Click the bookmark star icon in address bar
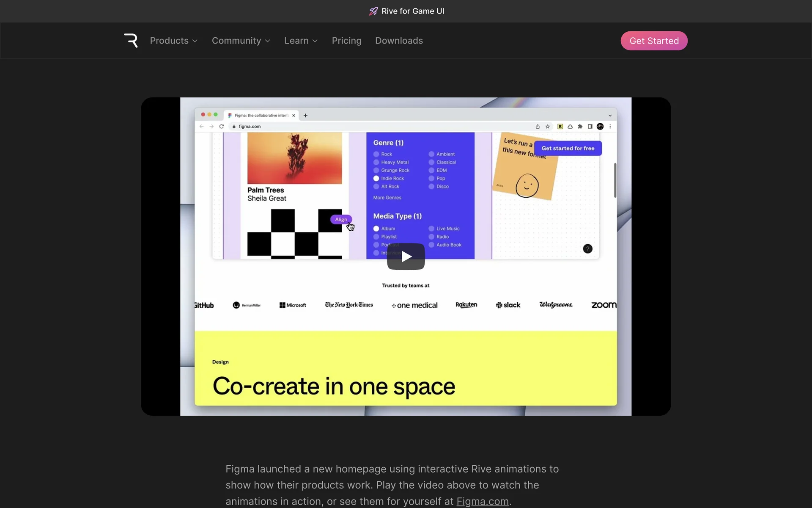The width and height of the screenshot is (812, 508). click(x=548, y=127)
